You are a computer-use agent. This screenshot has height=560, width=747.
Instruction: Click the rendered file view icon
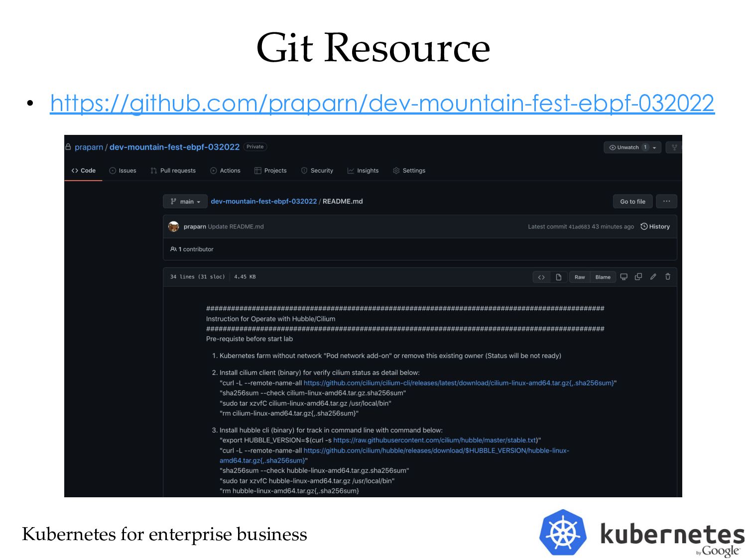559,277
